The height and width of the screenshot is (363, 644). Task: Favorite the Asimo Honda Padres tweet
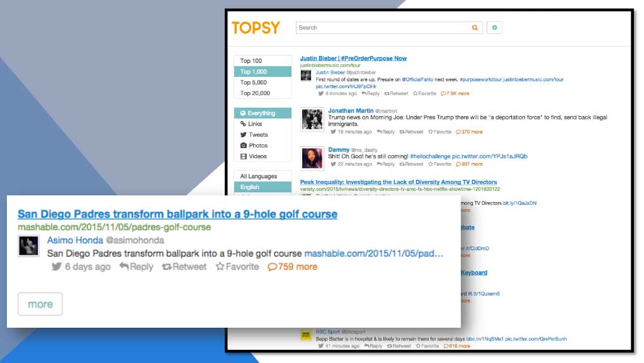(237, 267)
